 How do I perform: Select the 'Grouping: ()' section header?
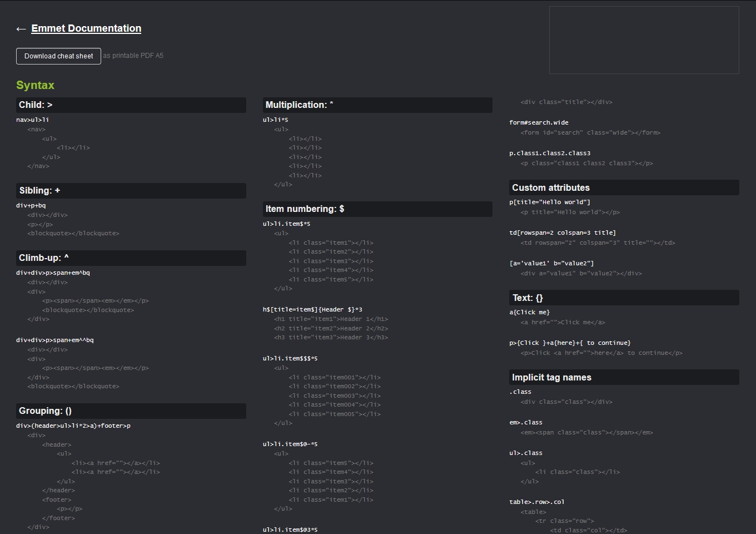[x=131, y=411]
